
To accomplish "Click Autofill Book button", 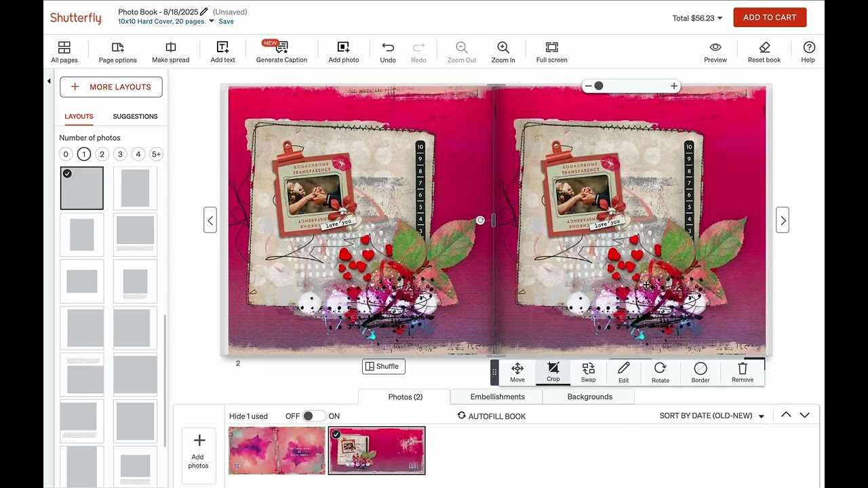I will pos(492,416).
